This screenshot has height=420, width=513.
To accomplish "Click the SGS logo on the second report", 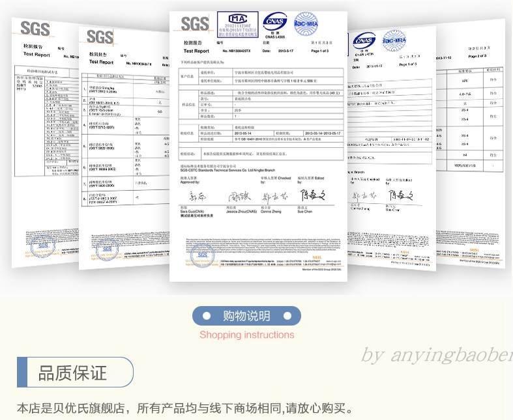I will [100, 36].
